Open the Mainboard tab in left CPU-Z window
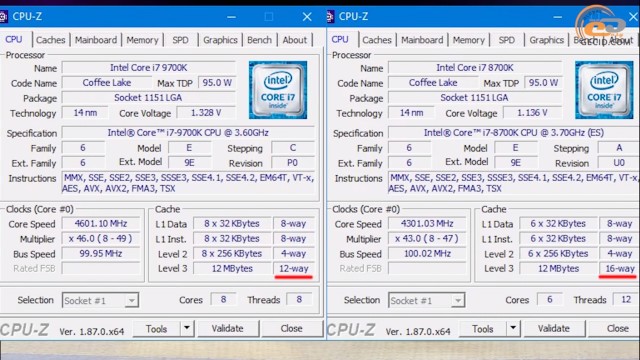The width and height of the screenshot is (640, 360). 96,40
